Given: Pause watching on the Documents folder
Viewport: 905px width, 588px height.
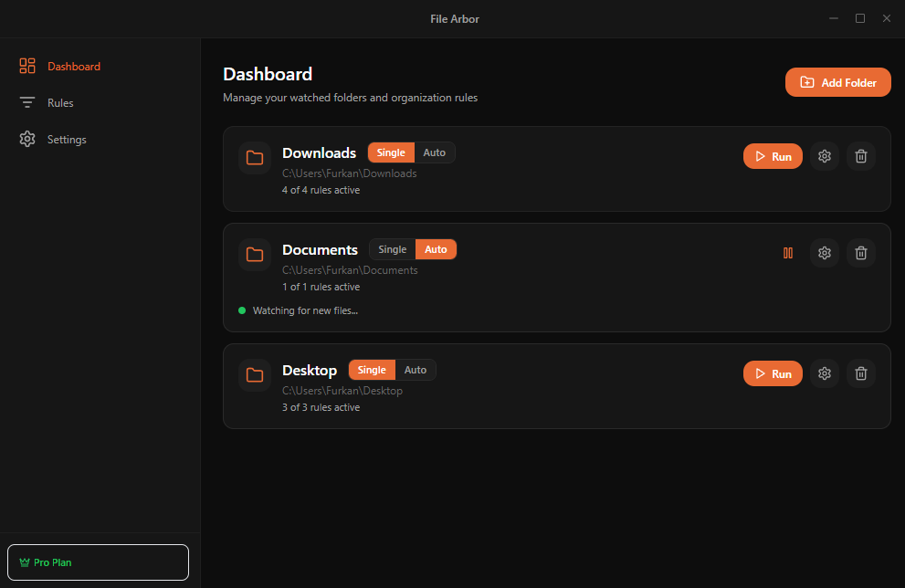Looking at the screenshot, I should point(788,253).
